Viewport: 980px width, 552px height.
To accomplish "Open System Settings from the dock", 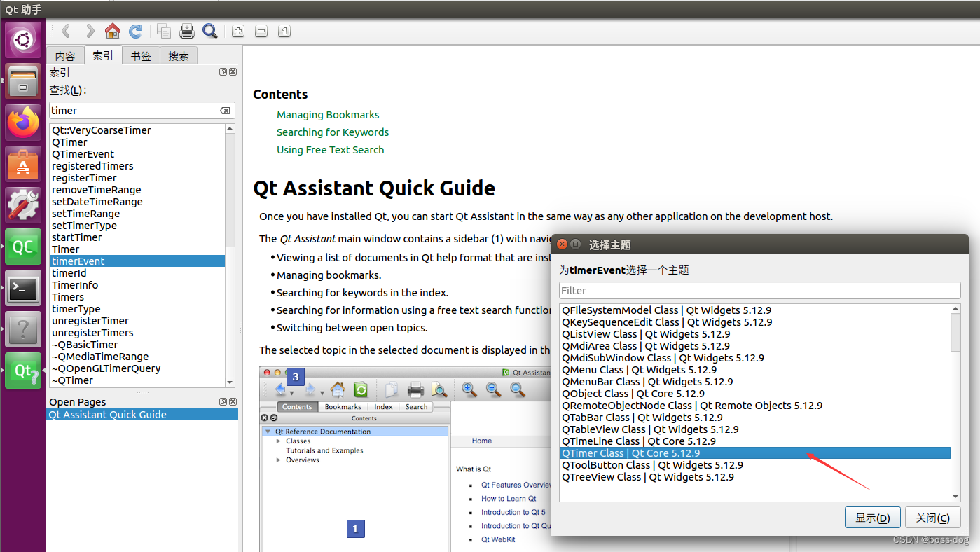I will pyautogui.click(x=23, y=205).
